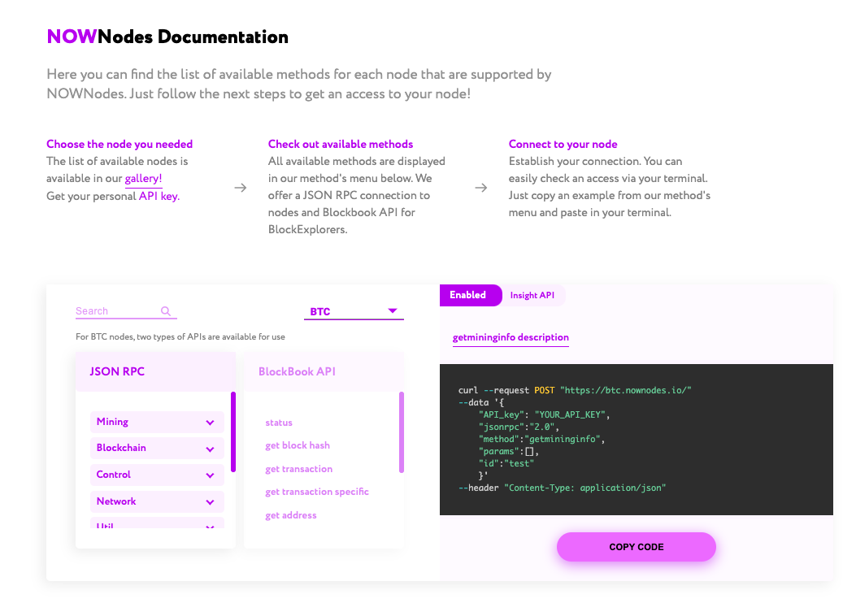Open the gallery link

[x=144, y=179]
